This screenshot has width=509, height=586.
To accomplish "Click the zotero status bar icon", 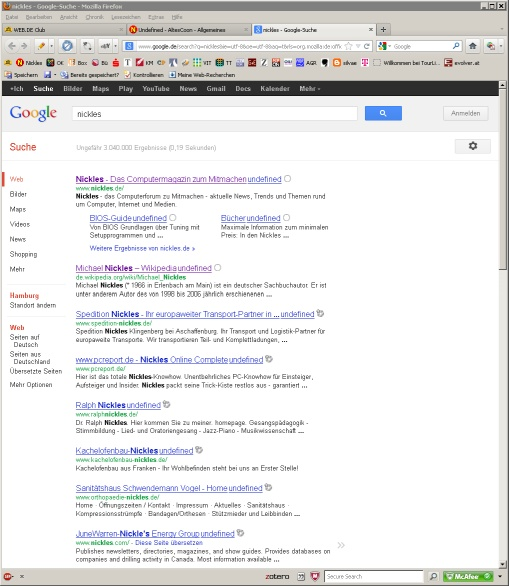I will pyautogui.click(x=277, y=576).
